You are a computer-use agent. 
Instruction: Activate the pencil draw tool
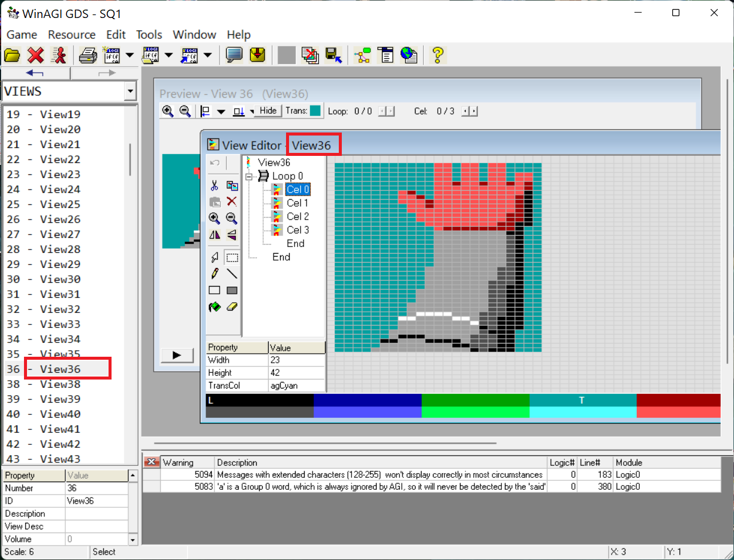click(214, 274)
